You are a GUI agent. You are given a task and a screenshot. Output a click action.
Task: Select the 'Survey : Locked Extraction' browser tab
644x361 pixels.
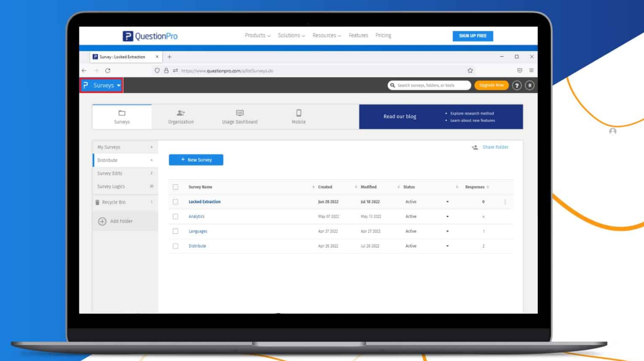click(125, 57)
